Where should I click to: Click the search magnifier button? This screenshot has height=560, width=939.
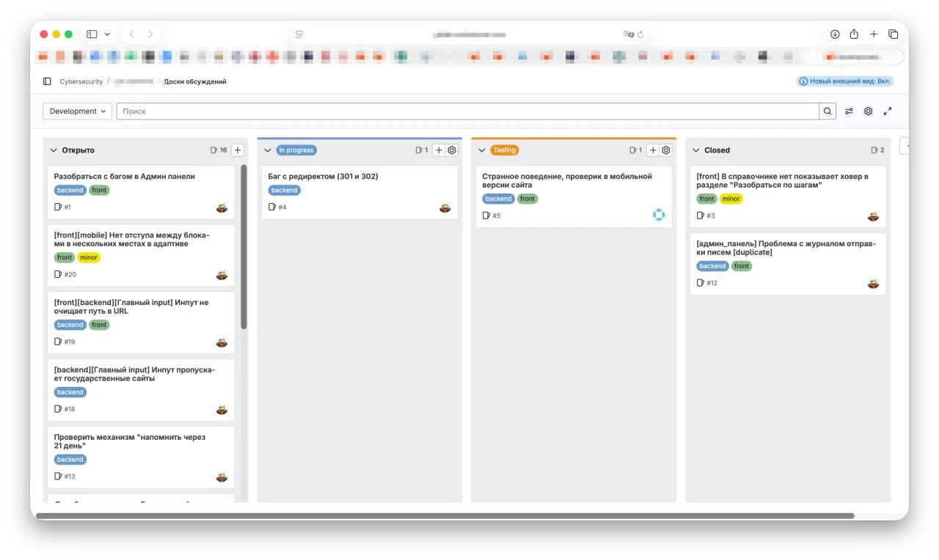click(x=827, y=111)
